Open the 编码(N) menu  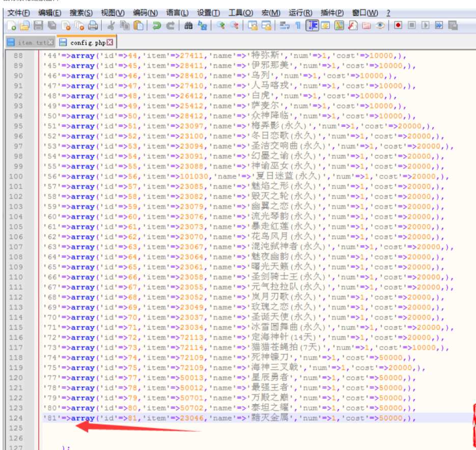click(146, 13)
